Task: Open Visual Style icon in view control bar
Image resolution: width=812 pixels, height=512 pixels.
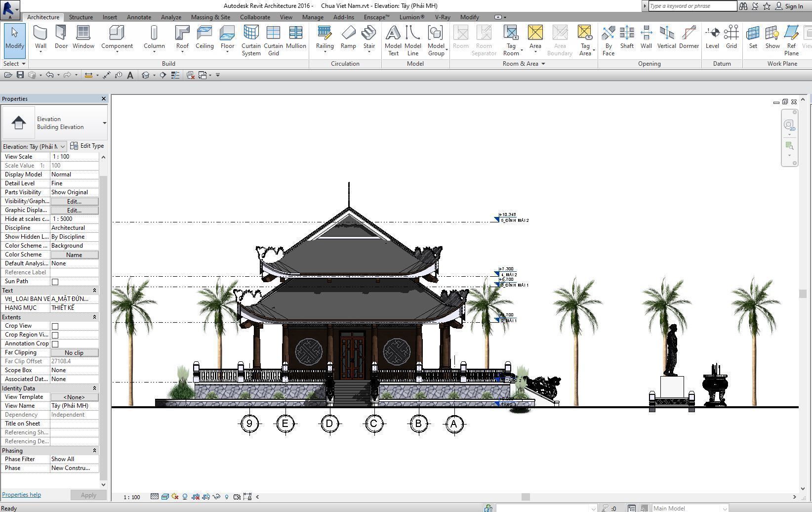Action: (x=165, y=497)
